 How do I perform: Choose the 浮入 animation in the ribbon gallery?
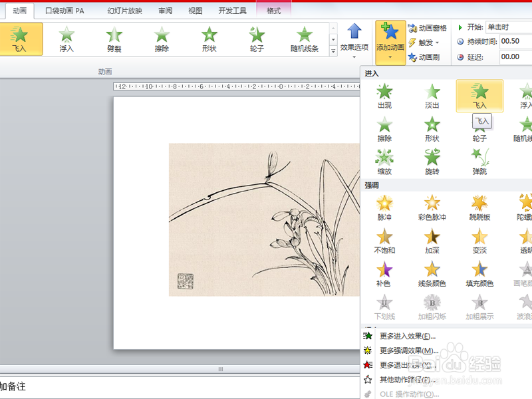(66, 39)
